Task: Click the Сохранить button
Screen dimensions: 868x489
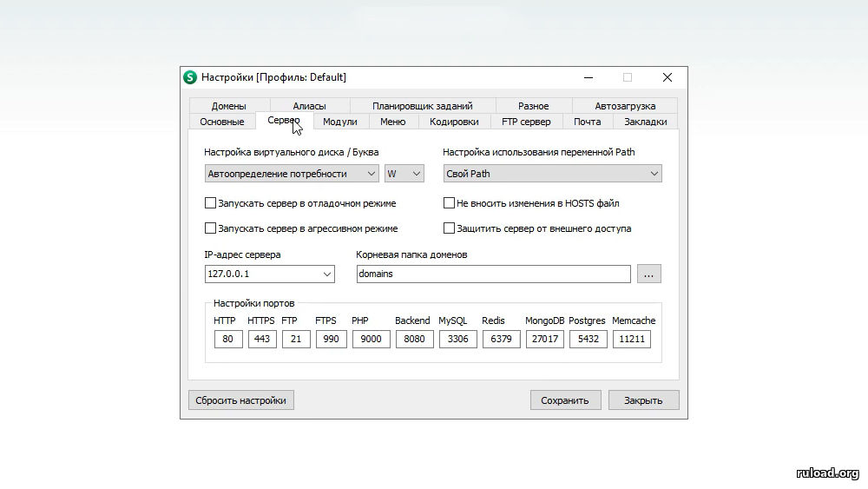Action: tap(564, 400)
